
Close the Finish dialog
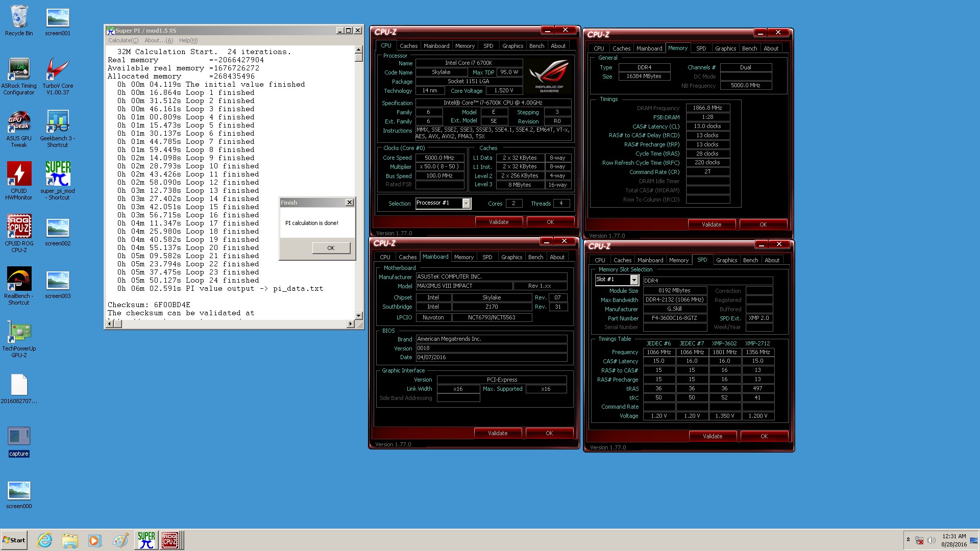click(x=350, y=203)
